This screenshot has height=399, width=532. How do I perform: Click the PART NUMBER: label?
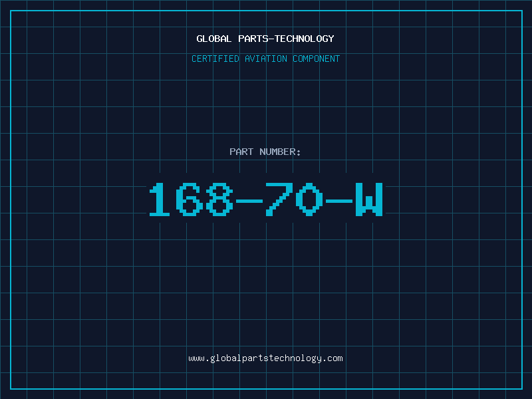265,152
